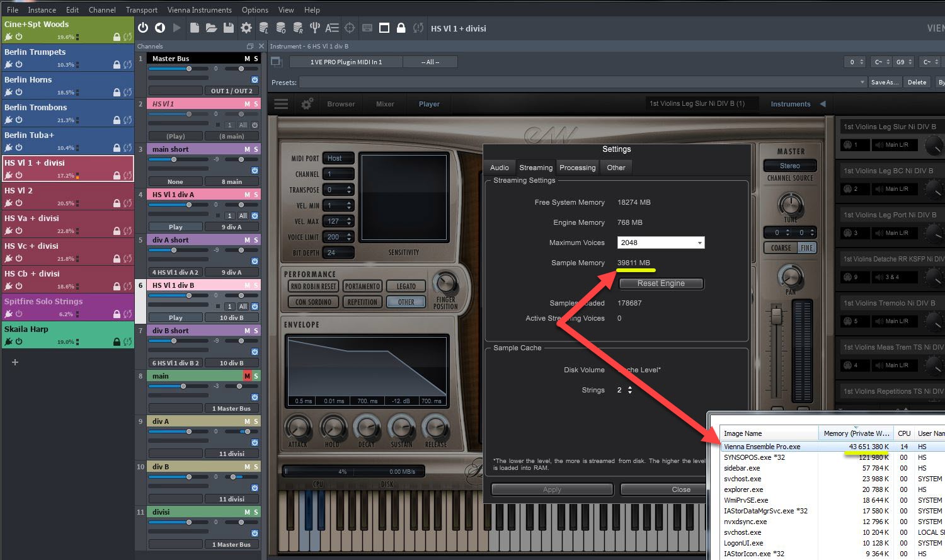
Task: Click the Reset Engine button
Action: click(661, 283)
